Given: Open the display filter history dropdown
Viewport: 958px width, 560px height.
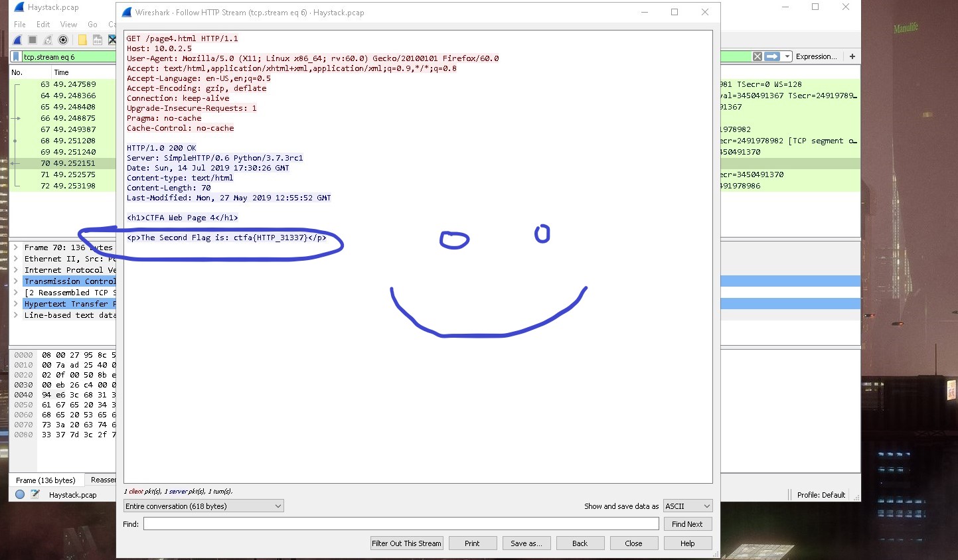Looking at the screenshot, I should pos(787,56).
